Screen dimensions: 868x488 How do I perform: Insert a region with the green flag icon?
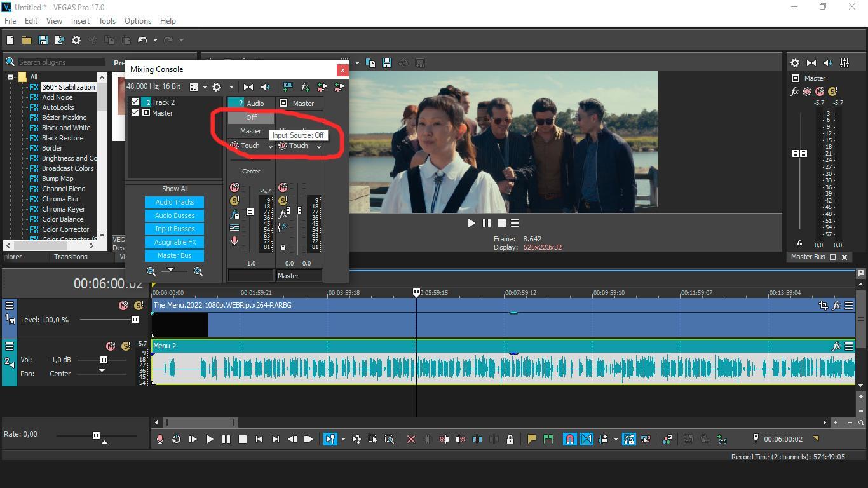point(548,439)
